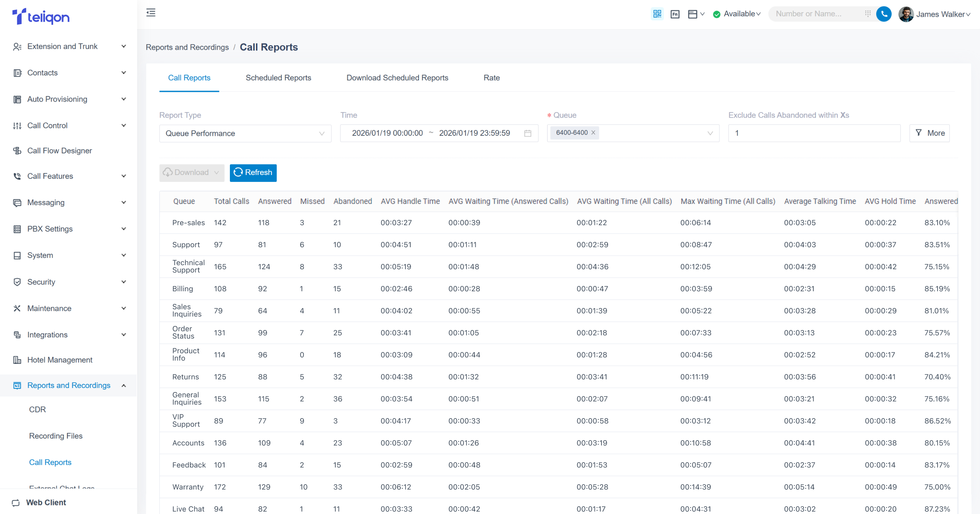The width and height of the screenshot is (980, 514).
Task: Open the CDR submenu item
Action: click(x=38, y=410)
